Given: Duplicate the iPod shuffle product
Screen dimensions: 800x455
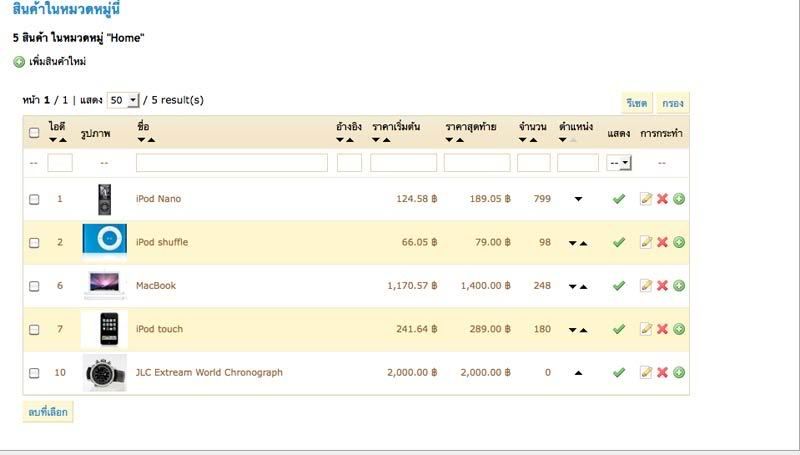Looking at the screenshot, I should 679,242.
